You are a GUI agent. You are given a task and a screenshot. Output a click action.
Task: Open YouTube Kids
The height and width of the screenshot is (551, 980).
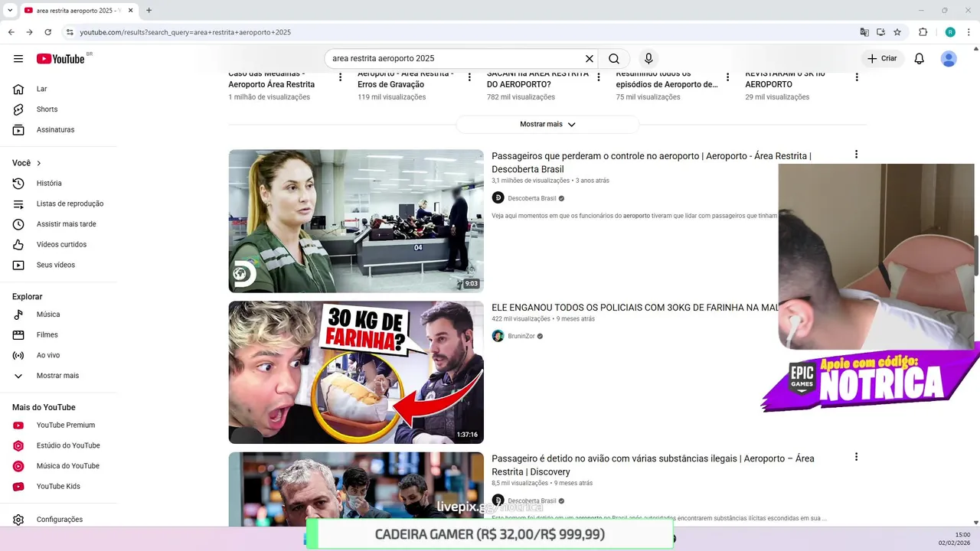(x=58, y=487)
